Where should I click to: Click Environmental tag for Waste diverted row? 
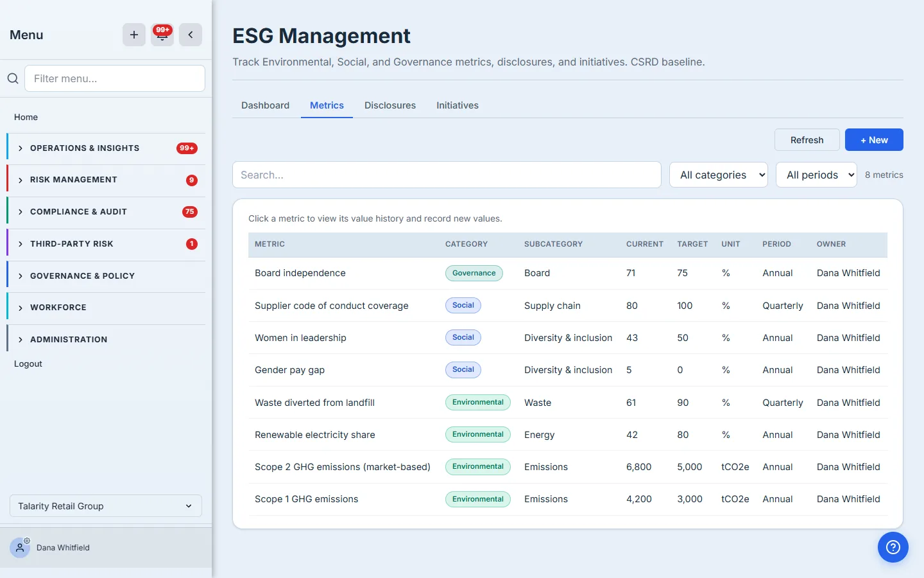478,403
